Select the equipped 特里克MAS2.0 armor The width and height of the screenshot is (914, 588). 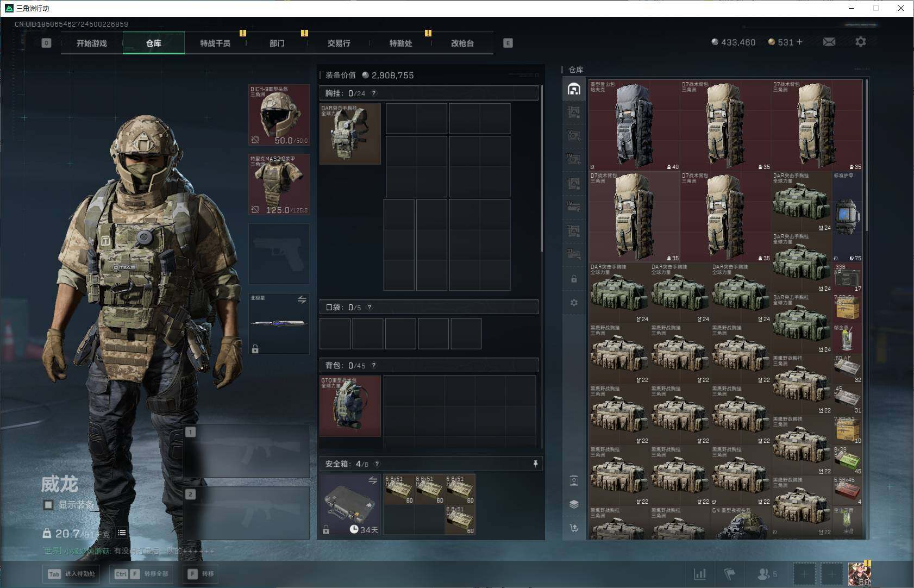click(x=279, y=185)
